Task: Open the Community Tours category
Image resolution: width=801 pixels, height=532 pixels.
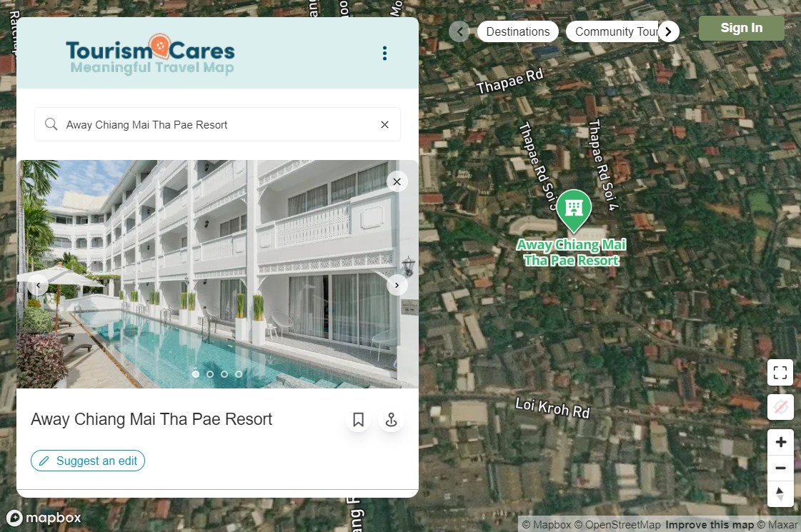Action: click(x=616, y=31)
